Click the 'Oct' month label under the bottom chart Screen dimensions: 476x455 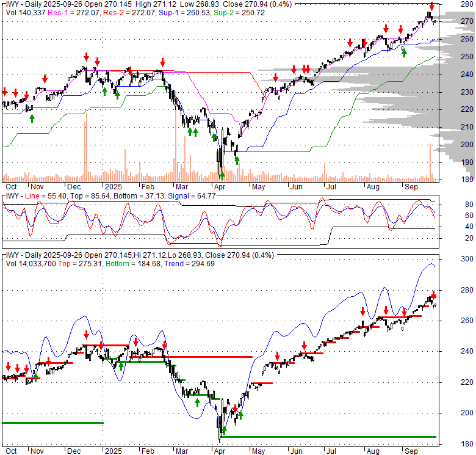(11, 451)
